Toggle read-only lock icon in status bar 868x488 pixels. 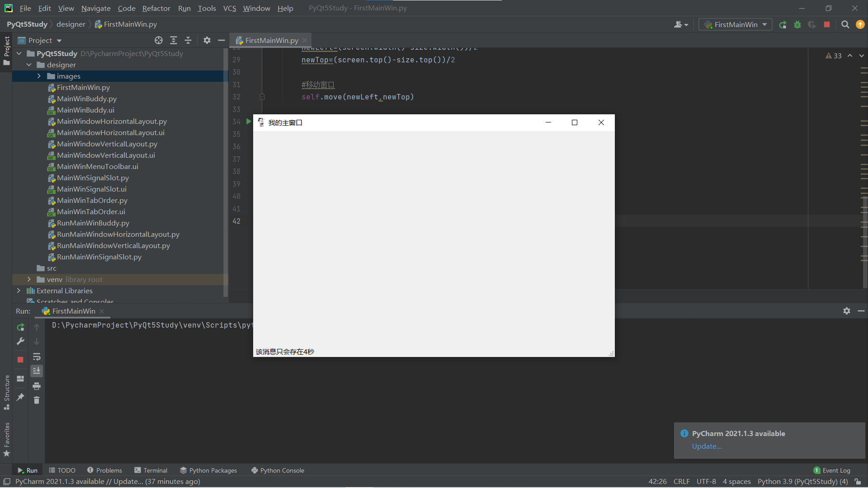(x=858, y=482)
